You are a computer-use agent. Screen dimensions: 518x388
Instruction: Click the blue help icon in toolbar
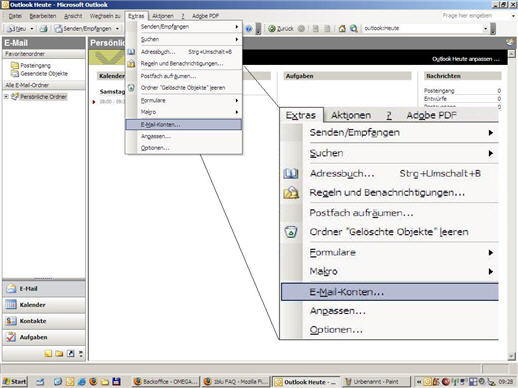tap(249, 29)
